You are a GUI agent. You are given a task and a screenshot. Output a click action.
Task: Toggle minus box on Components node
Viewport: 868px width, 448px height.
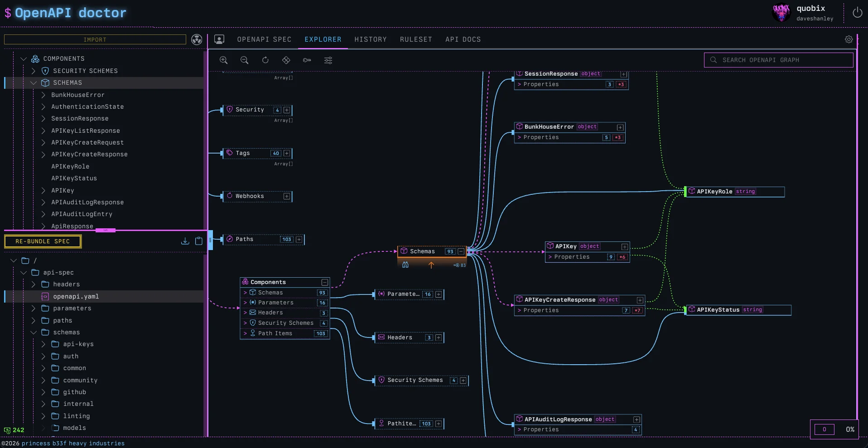[x=324, y=282]
